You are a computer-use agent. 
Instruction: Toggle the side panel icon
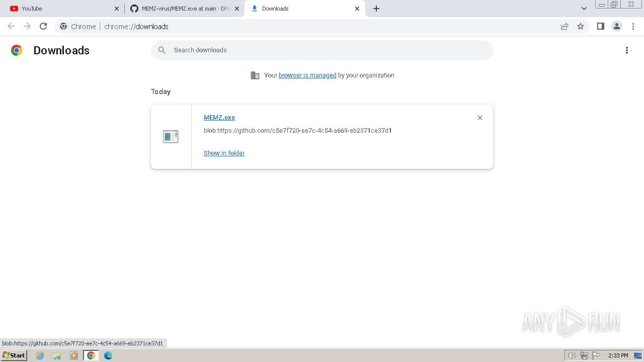tap(600, 26)
